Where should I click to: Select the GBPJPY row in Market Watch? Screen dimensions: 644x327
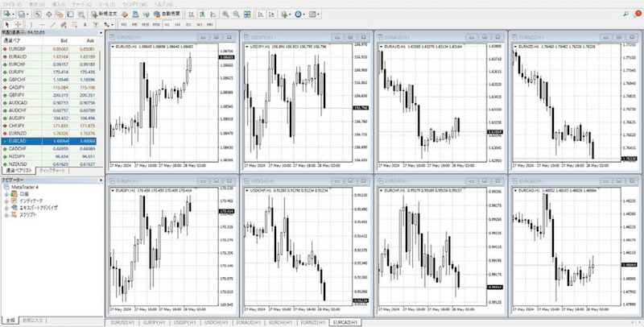tap(49, 95)
